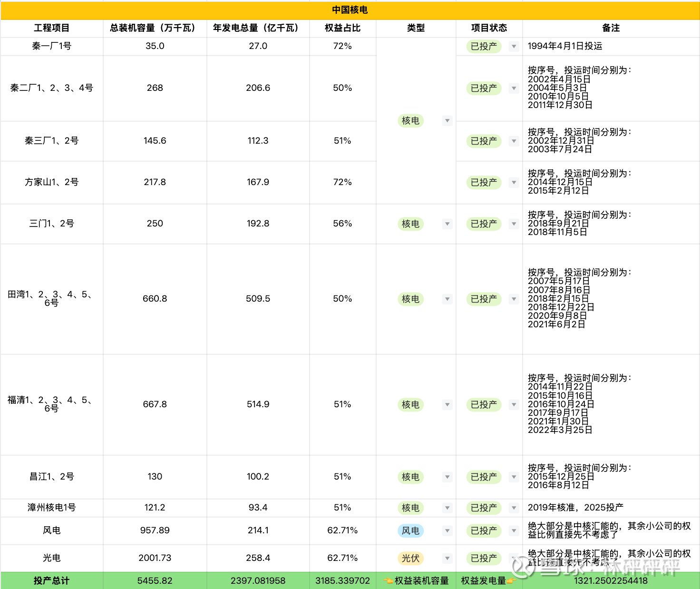Select the 三门1、2号 project cell
This screenshot has height=589, width=700.
(x=52, y=224)
